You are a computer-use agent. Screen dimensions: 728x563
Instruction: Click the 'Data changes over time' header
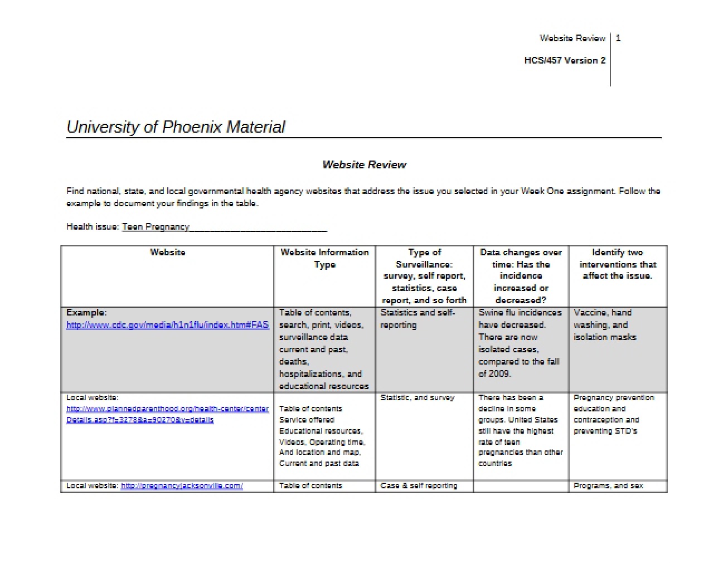[521, 276]
